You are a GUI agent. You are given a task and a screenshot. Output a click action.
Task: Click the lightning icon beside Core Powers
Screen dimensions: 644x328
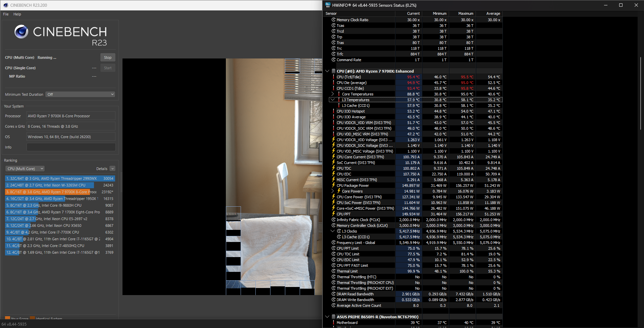[339, 191]
